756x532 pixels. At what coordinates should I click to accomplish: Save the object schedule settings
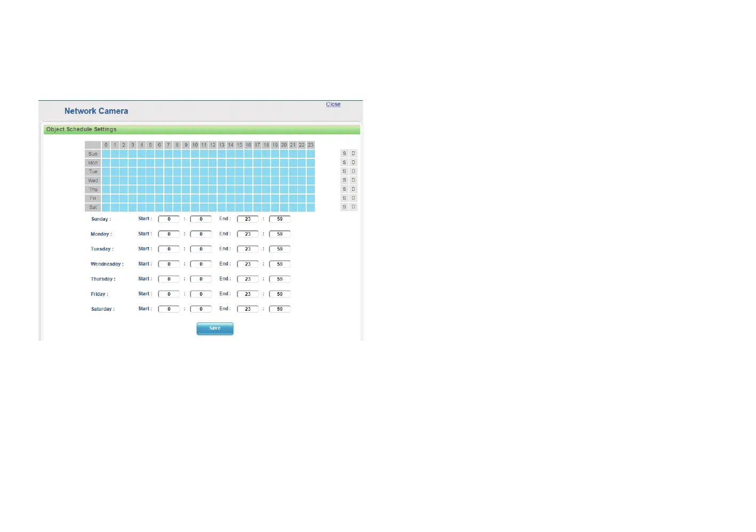pos(215,328)
